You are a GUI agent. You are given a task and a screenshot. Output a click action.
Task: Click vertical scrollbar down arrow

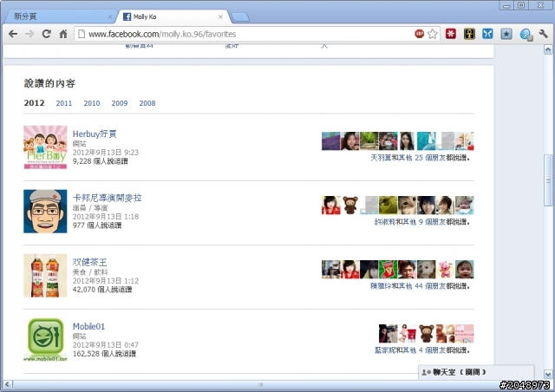[x=548, y=375]
